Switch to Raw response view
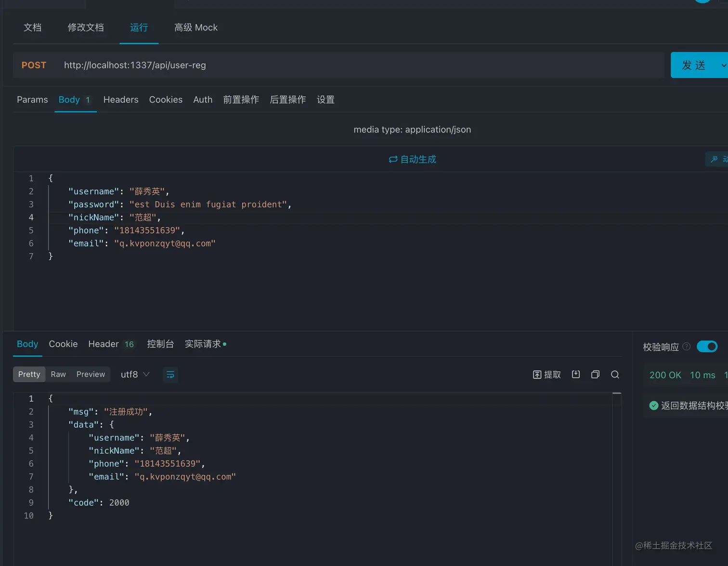 tap(58, 374)
